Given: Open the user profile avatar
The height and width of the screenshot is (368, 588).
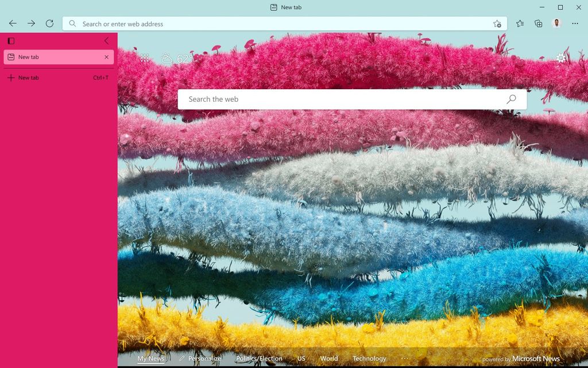Looking at the screenshot, I should 556,24.
